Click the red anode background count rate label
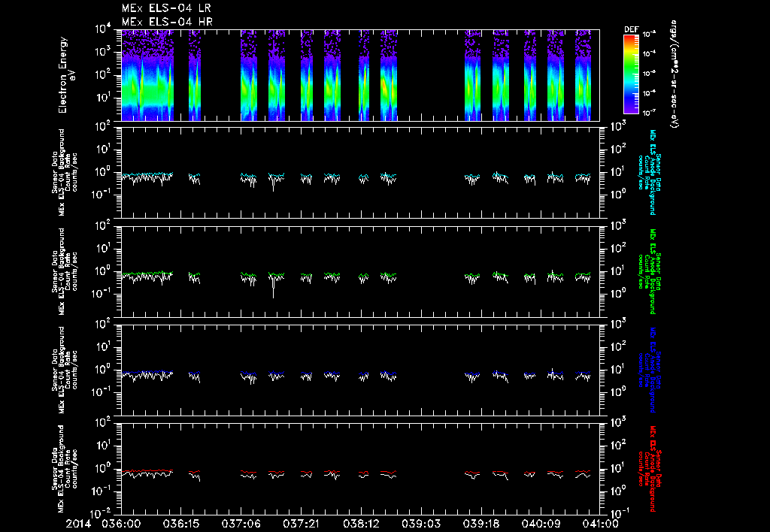770x532 pixels. 650,469
